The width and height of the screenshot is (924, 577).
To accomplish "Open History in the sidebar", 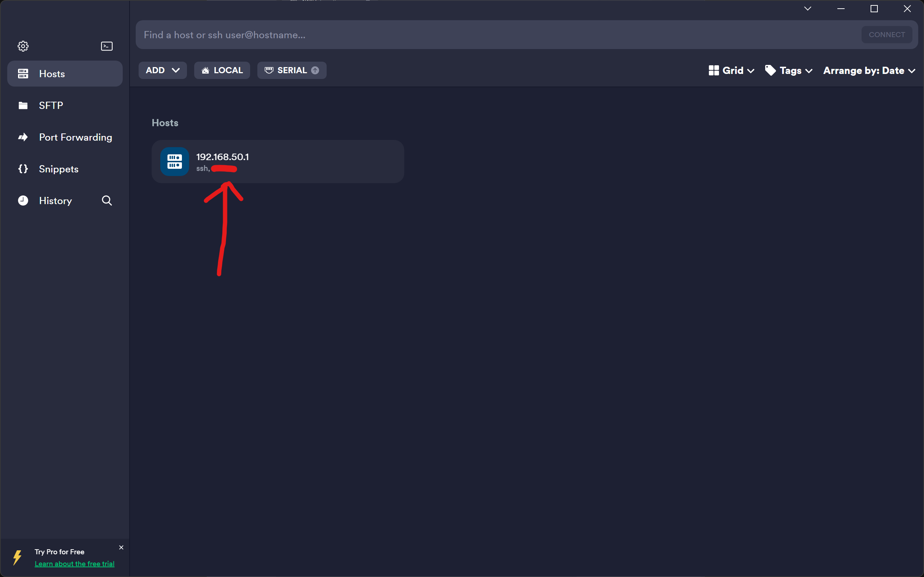I will (x=55, y=201).
